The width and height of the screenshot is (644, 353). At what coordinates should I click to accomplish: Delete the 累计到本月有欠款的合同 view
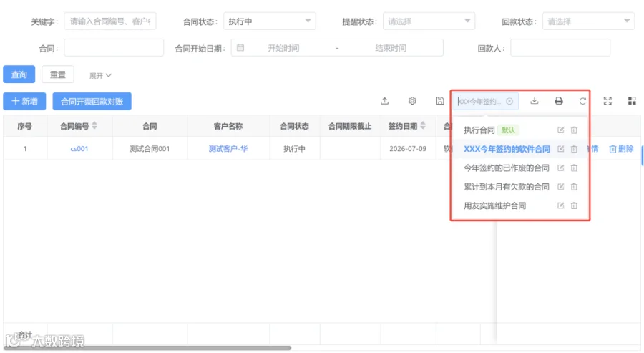pyautogui.click(x=574, y=187)
